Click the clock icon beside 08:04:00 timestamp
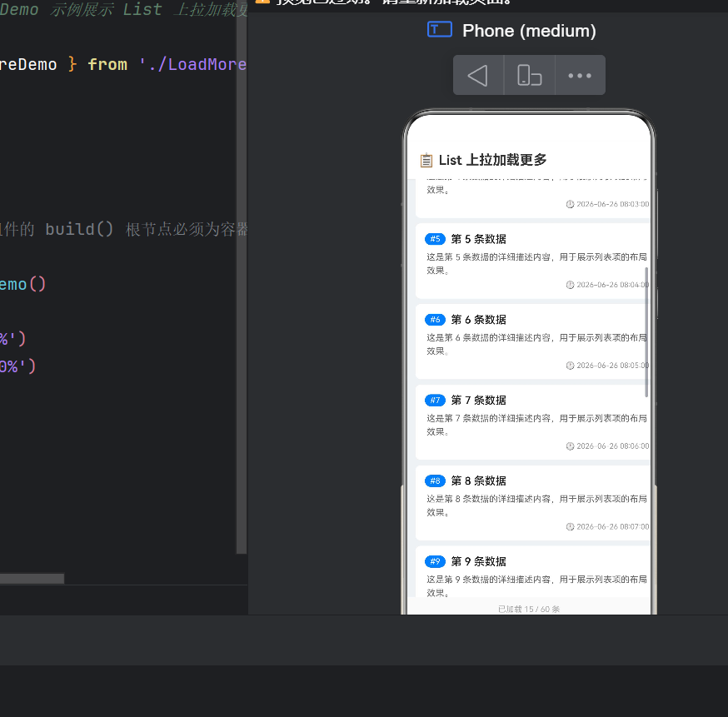The image size is (728, 717). pos(570,285)
